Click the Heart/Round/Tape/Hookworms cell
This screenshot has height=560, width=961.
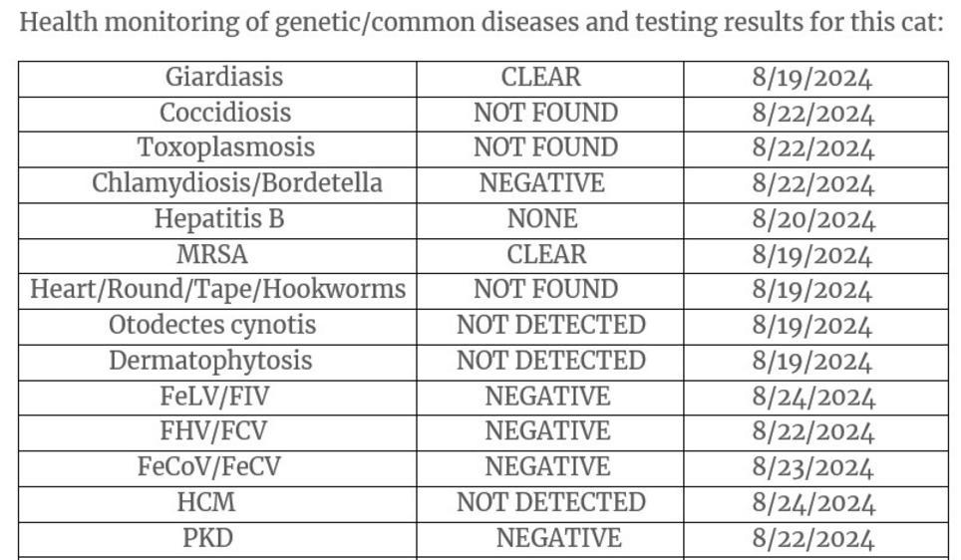pyautogui.click(x=218, y=290)
